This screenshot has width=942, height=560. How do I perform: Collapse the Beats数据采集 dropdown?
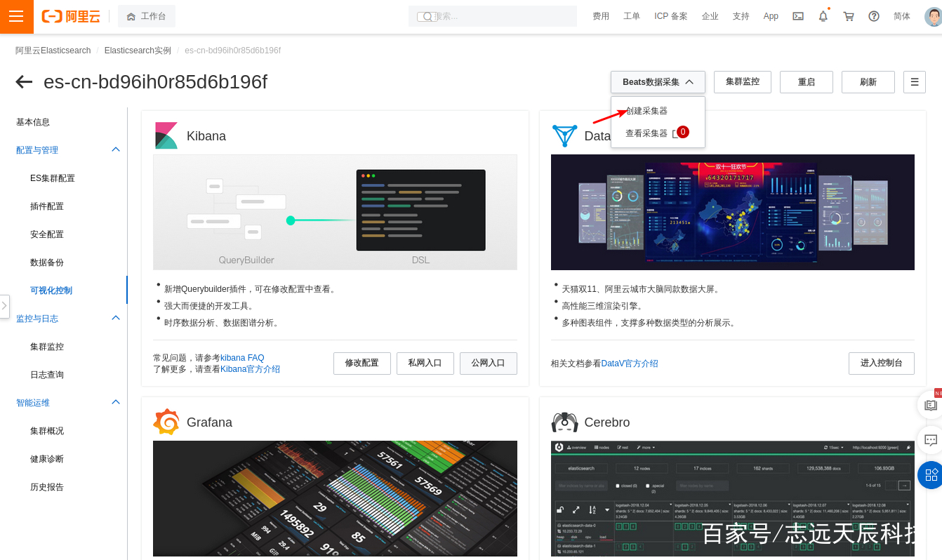coord(658,82)
